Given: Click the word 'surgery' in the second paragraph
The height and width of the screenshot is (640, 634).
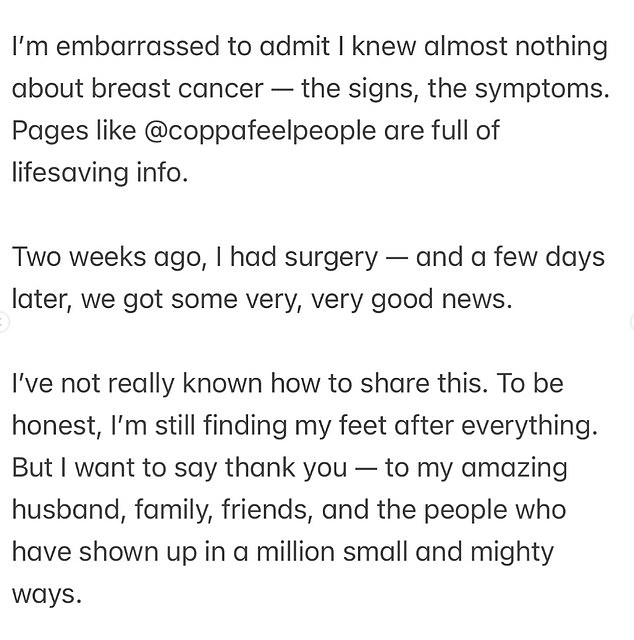Looking at the screenshot, I should [331, 259].
